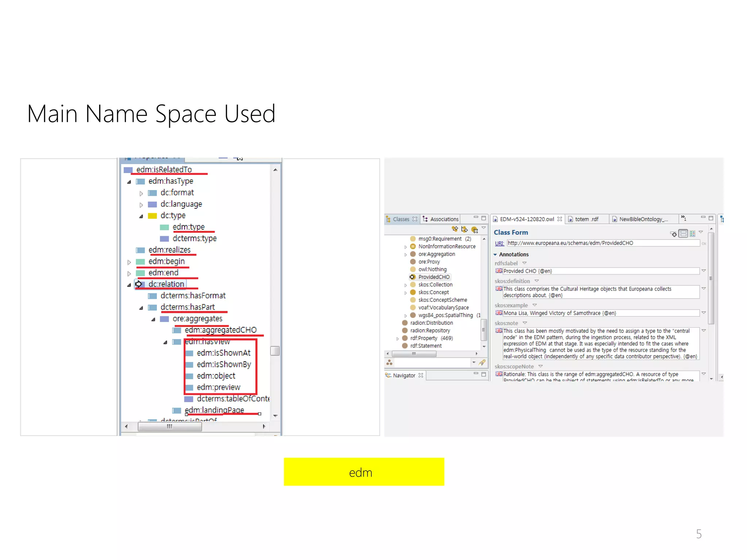747x560 pixels.
Task: Select the voaf:VocabularySpace class
Action: [x=444, y=307]
